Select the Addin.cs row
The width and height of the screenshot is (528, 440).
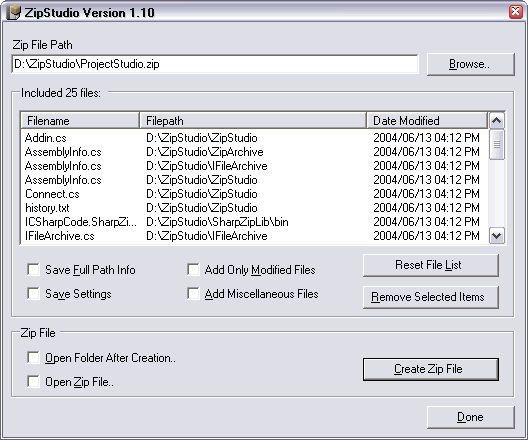[254, 138]
